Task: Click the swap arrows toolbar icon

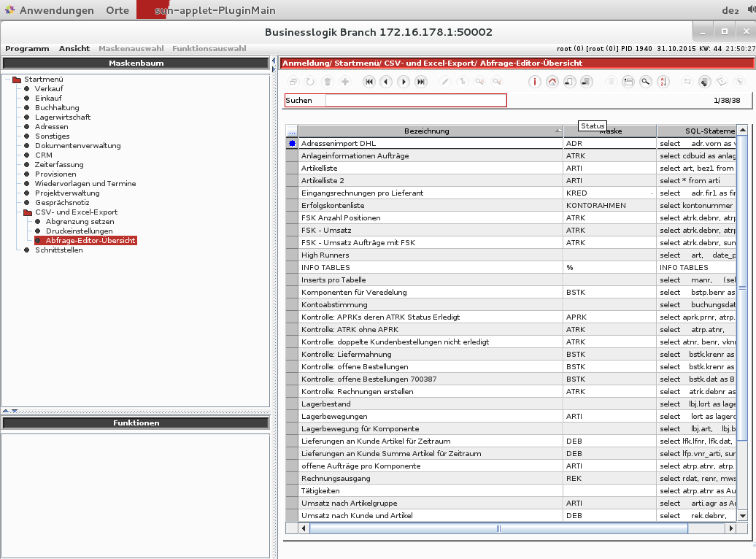Action: [x=687, y=82]
